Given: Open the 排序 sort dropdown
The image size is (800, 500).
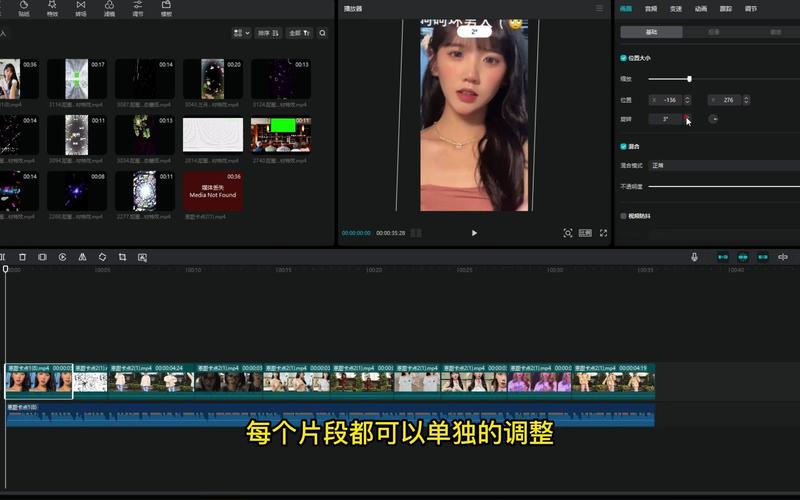Looking at the screenshot, I should (x=268, y=33).
